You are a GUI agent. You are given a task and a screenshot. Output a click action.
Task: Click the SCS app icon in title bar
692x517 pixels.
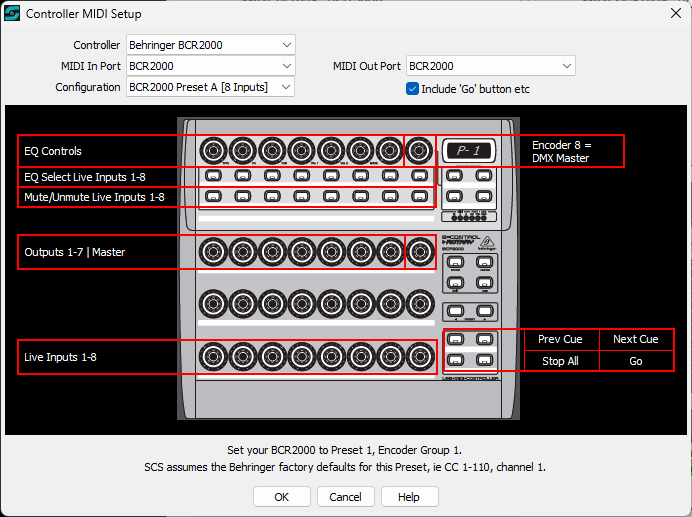(x=12, y=14)
